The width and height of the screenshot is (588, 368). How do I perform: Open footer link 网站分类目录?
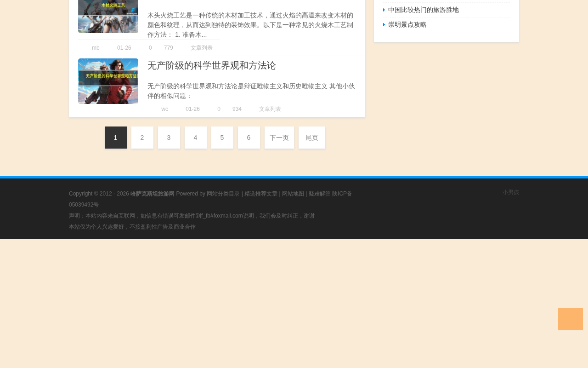click(x=223, y=194)
